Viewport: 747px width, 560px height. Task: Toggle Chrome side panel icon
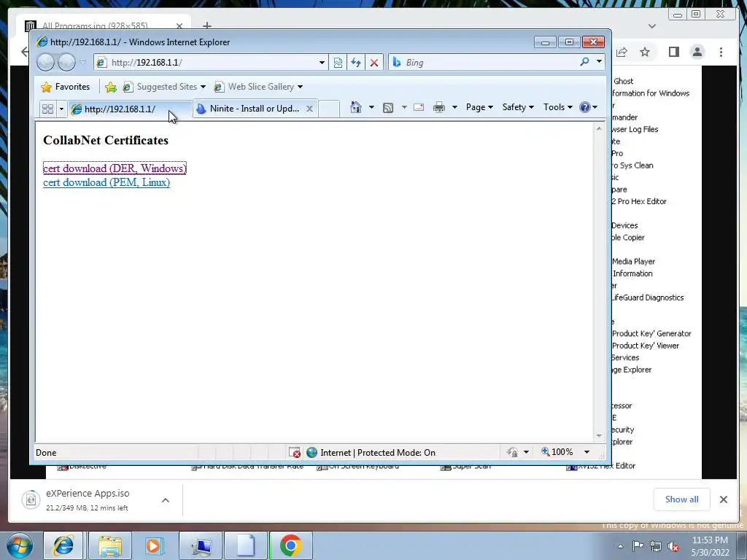673,52
